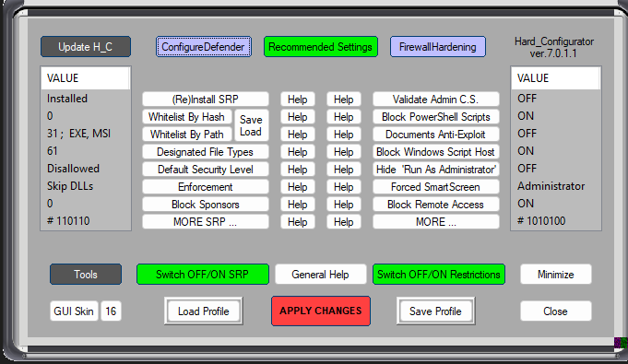The width and height of the screenshot is (628, 364).
Task: Open Help for Block PowerShell Scripts
Action: 344,117
